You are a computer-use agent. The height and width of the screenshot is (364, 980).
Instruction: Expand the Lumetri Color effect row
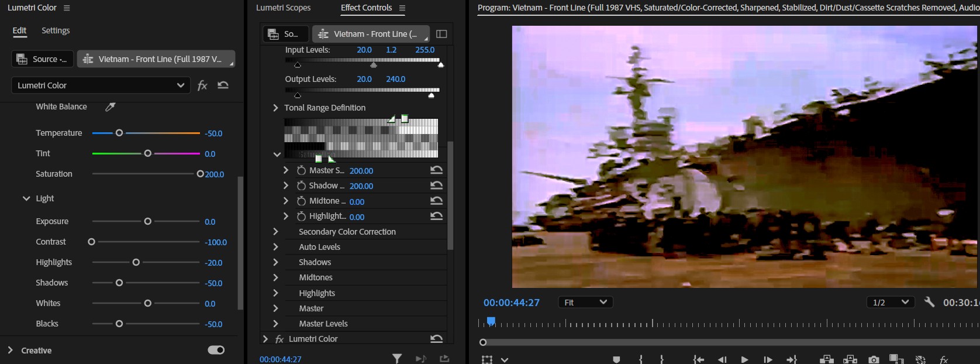tap(265, 339)
